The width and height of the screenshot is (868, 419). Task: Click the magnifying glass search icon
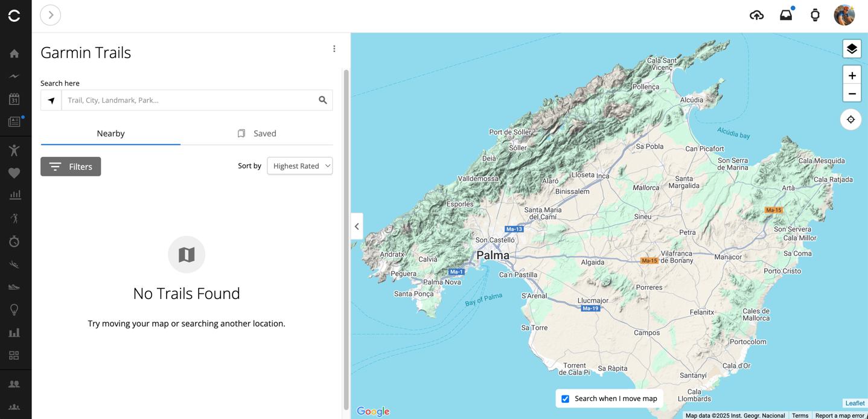pos(323,100)
